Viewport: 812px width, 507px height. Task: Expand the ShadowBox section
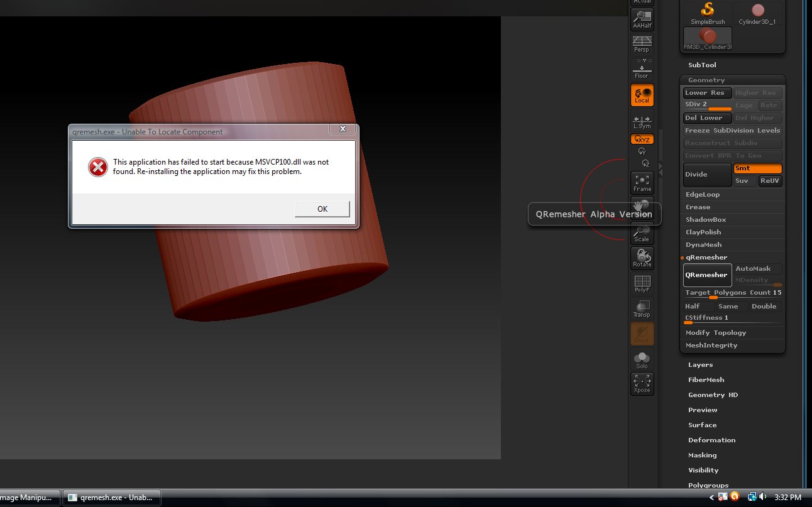pos(706,220)
